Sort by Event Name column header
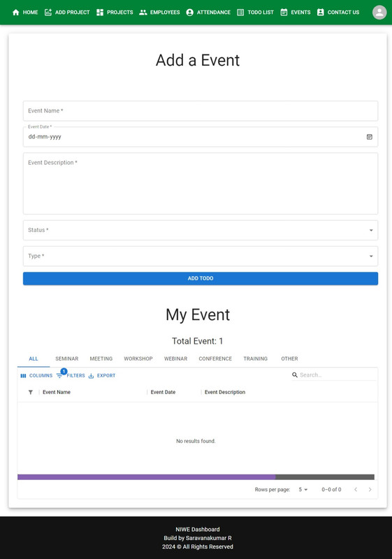Viewport: 392px width, 559px height. [57, 392]
